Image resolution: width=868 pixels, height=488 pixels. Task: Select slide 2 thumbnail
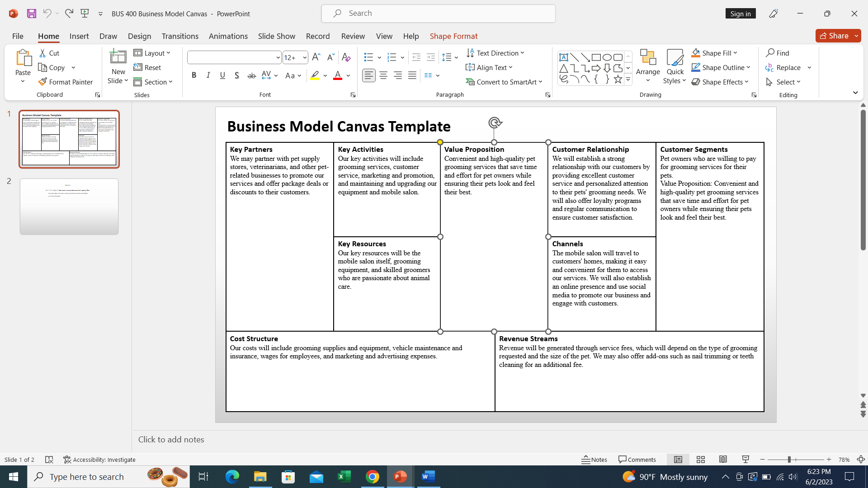point(69,206)
